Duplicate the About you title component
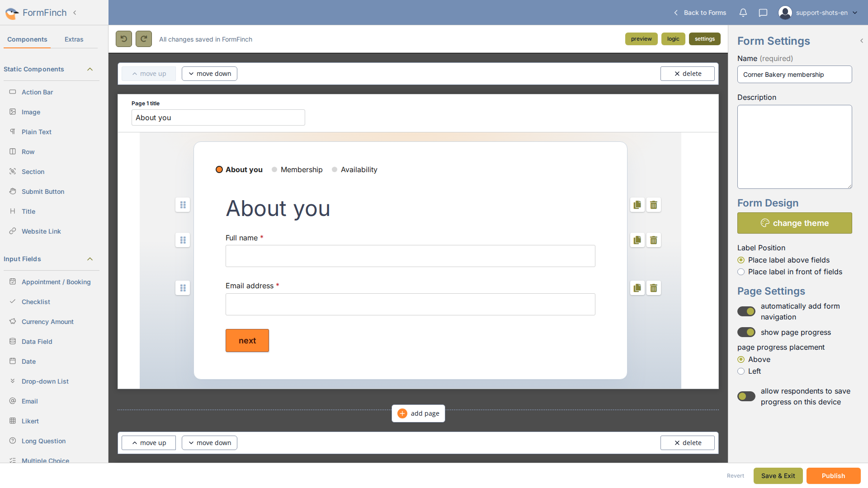 coord(637,205)
